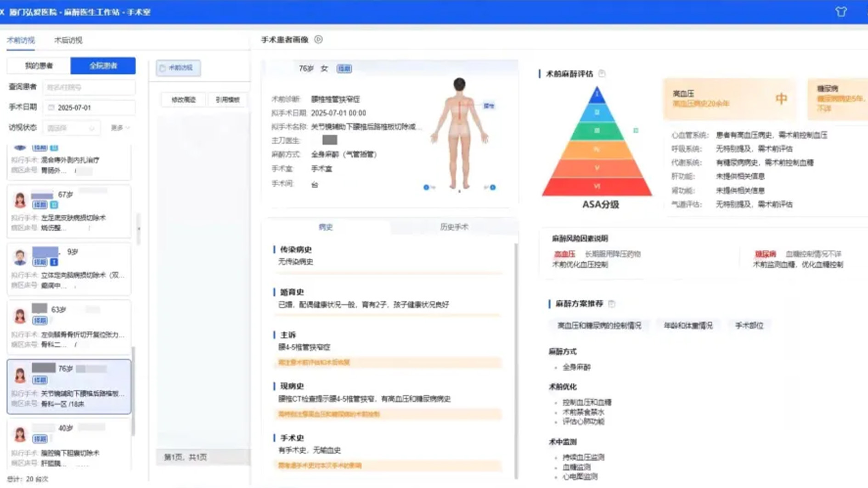868x488 pixels.
Task: Collapse the patient list panel with the arrow handle
Action: click(139, 228)
